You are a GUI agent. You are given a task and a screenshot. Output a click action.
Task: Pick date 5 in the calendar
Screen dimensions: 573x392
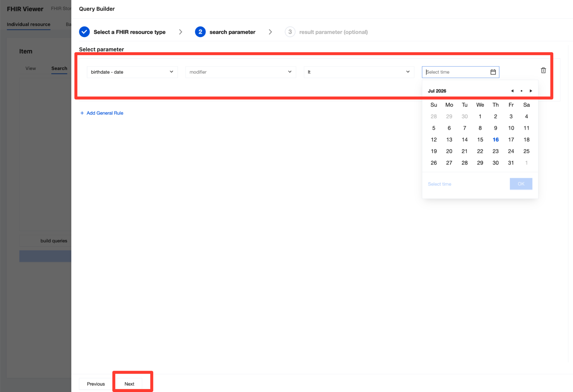434,128
